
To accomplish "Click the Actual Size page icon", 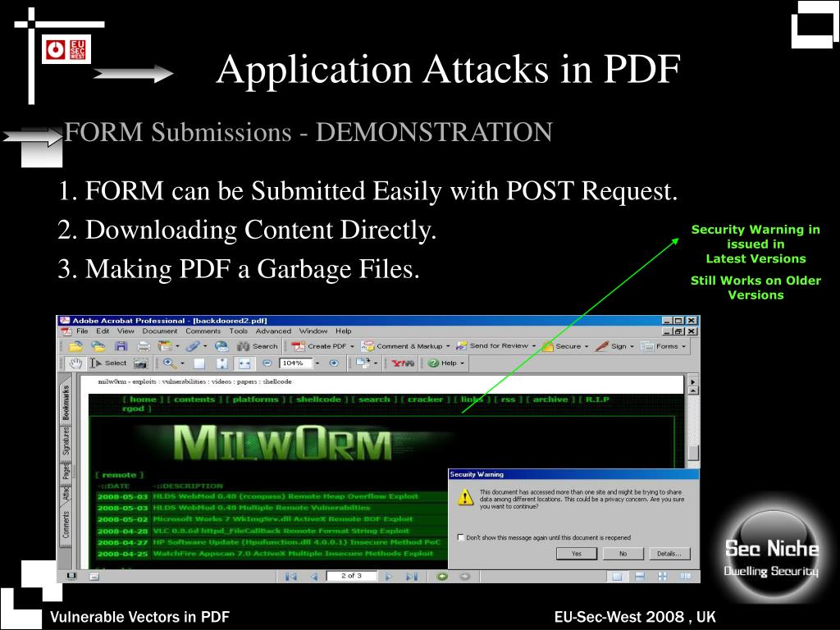I will (x=199, y=363).
